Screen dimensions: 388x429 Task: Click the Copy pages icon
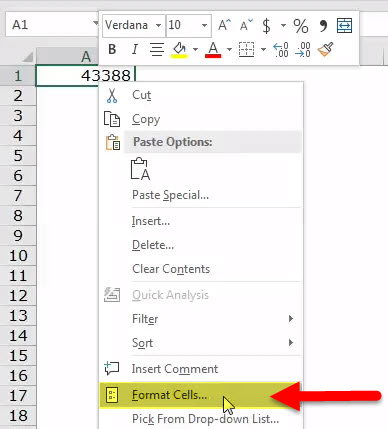coord(112,119)
